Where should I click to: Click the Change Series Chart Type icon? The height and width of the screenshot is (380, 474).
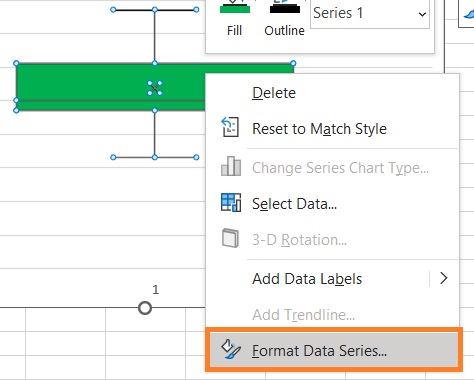coord(231,166)
